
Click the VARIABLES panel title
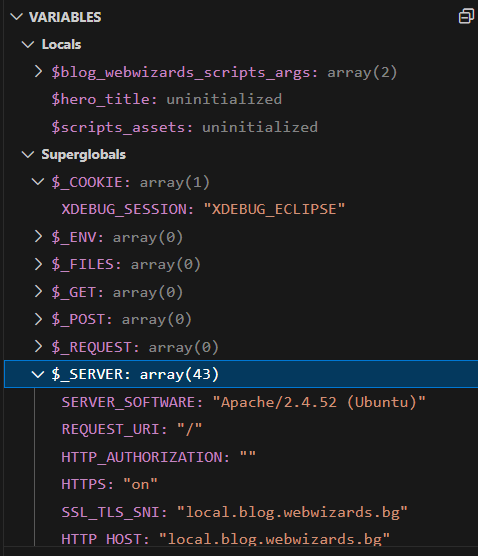(65, 17)
